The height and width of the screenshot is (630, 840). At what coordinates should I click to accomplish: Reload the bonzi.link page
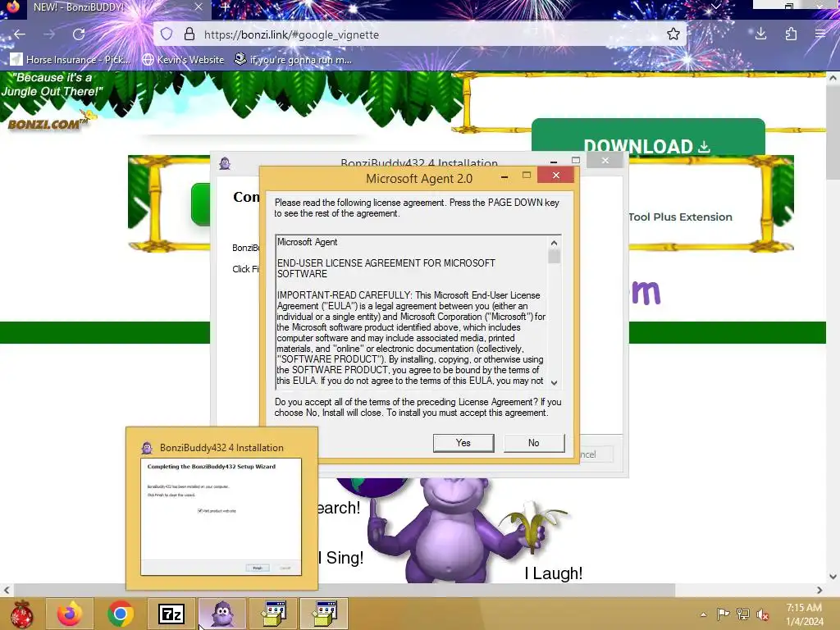[80, 34]
